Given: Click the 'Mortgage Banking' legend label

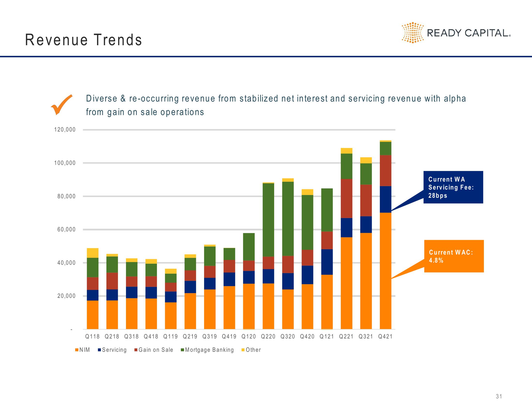Looking at the screenshot, I should (209, 350).
